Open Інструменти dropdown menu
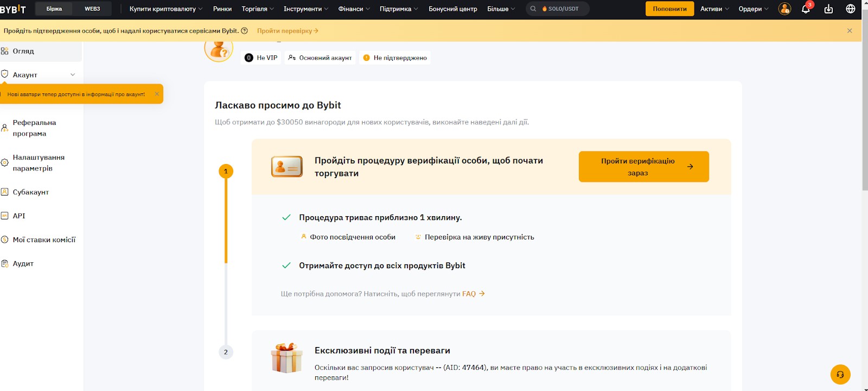The width and height of the screenshot is (868, 391). 306,9
